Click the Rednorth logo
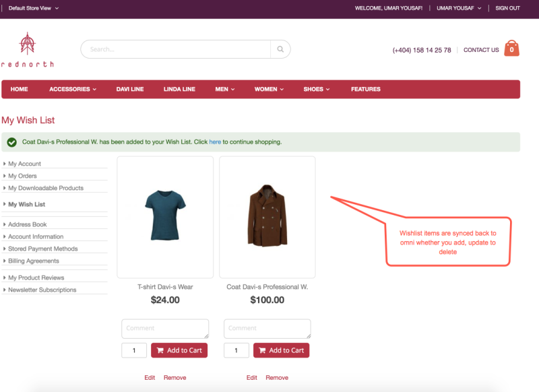Image resolution: width=539 pixels, height=392 pixels. (28, 50)
